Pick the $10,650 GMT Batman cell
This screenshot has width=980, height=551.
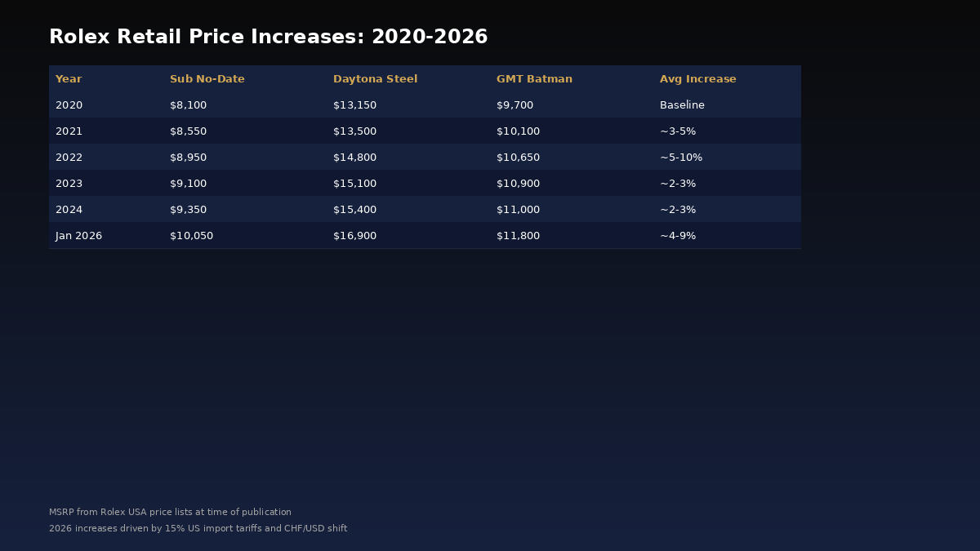(x=518, y=158)
